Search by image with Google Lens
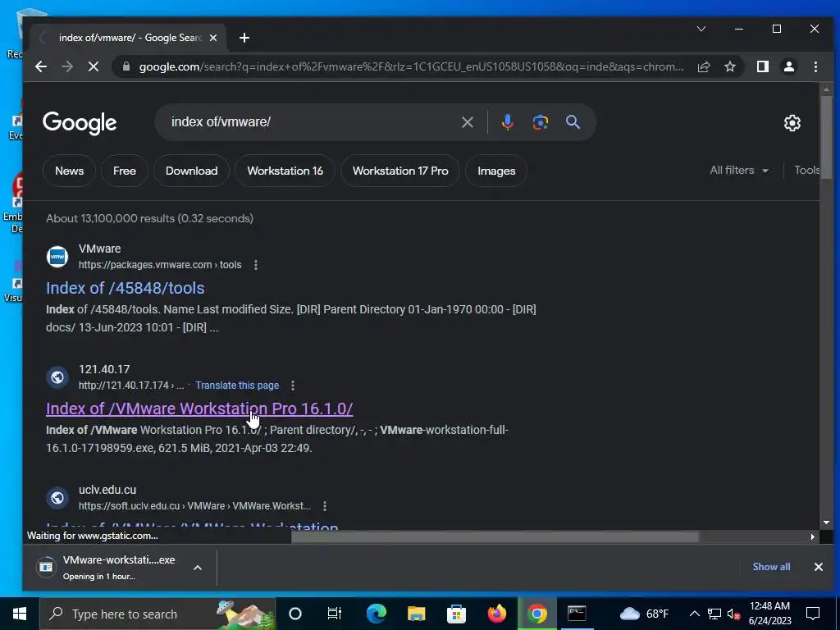840x630 pixels. (540, 122)
